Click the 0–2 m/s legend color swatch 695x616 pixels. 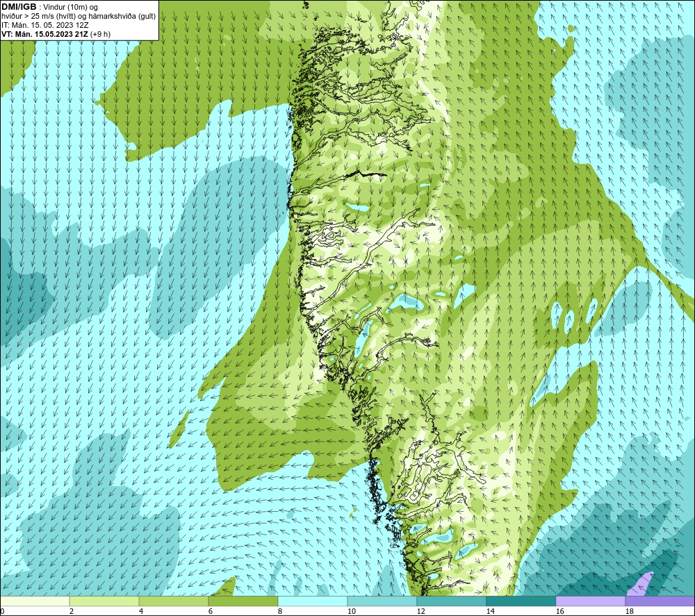tap(35, 601)
